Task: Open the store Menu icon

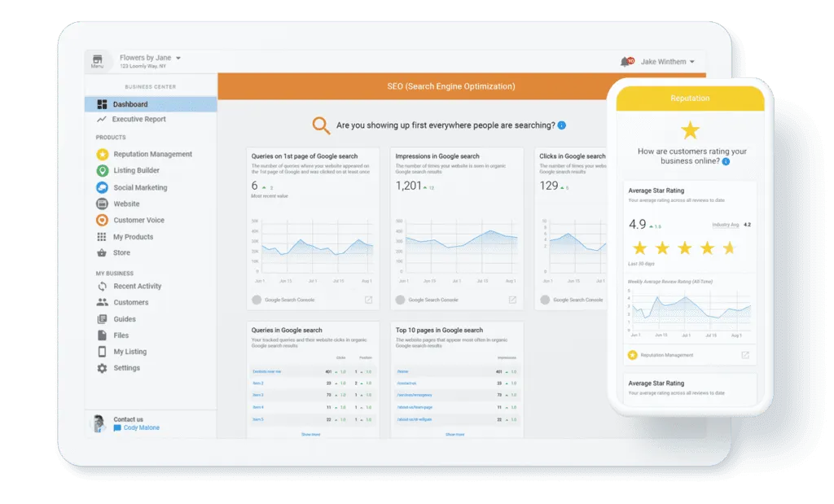Action: point(98,61)
